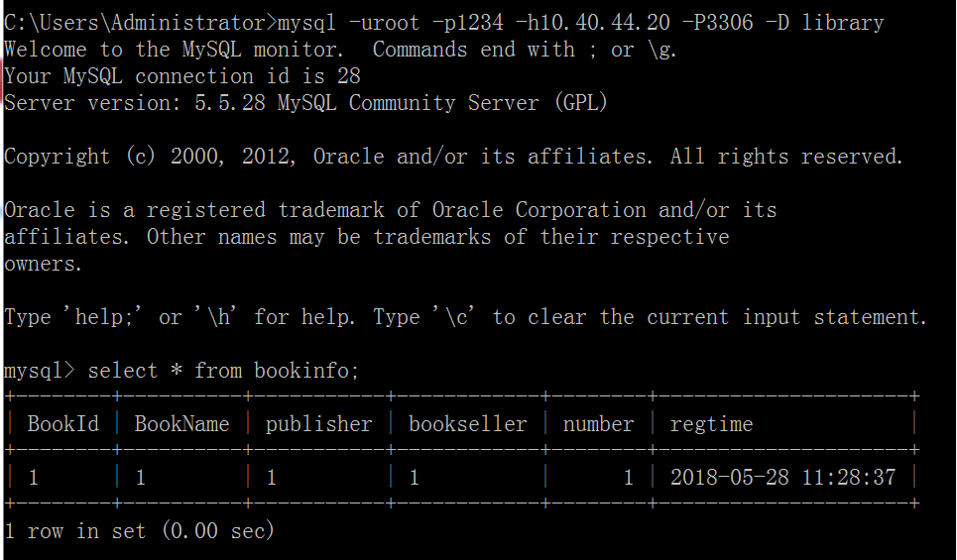The height and width of the screenshot is (560, 957).
Task: Click the number column value in the row
Action: point(628,478)
